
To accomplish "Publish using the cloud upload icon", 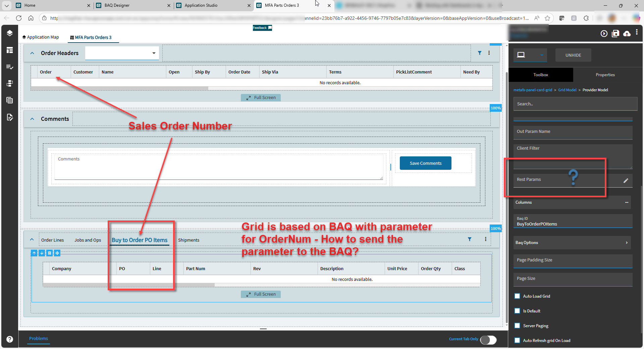I will coord(627,34).
